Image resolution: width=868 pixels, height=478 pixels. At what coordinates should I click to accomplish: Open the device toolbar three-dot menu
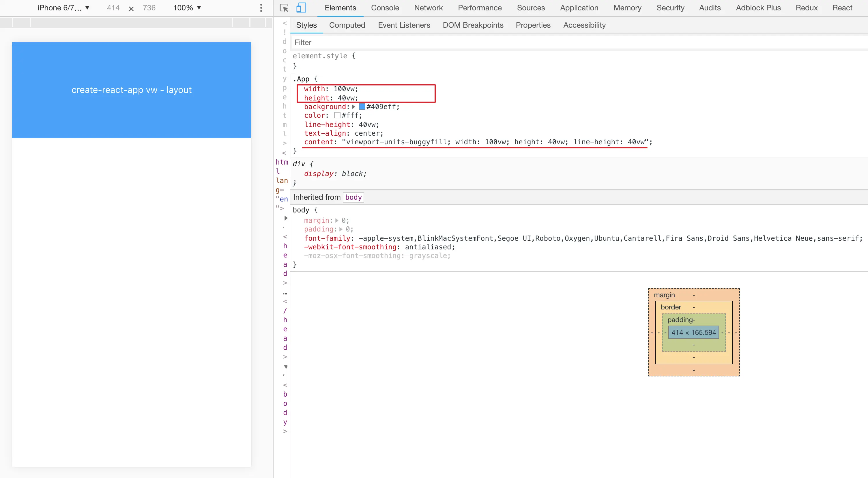click(x=261, y=8)
